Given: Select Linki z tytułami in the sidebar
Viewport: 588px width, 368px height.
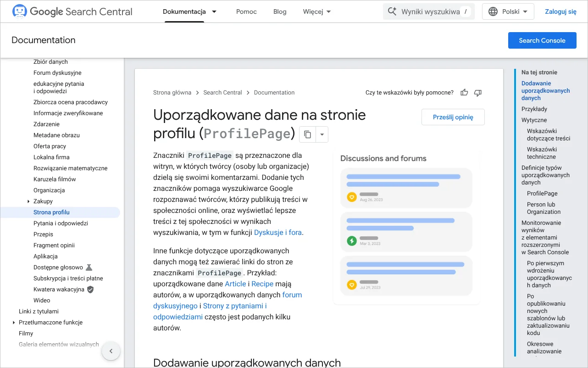Looking at the screenshot, I should (x=39, y=312).
